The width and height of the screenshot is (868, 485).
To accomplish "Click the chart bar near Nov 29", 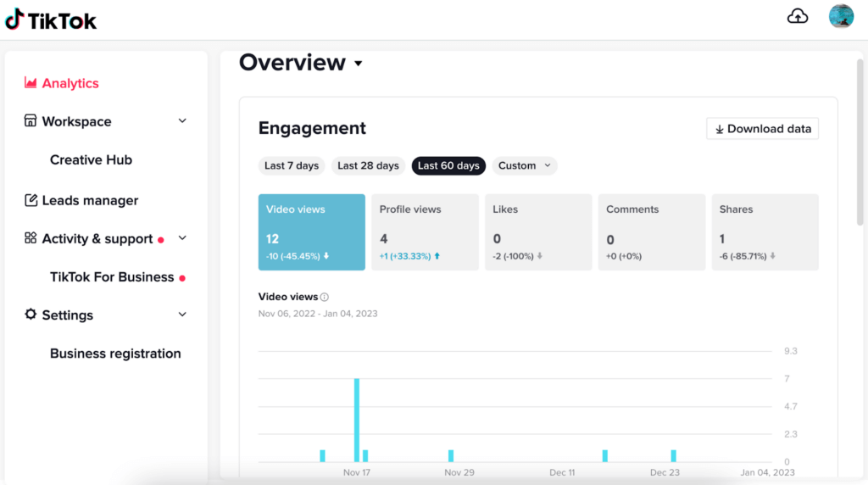I will point(451,455).
